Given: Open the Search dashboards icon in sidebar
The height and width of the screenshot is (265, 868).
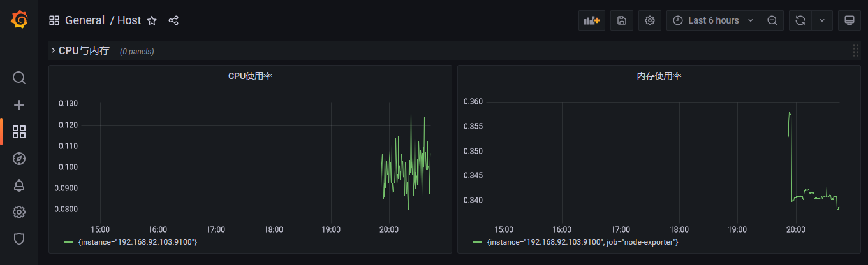Looking at the screenshot, I should pyautogui.click(x=19, y=78).
